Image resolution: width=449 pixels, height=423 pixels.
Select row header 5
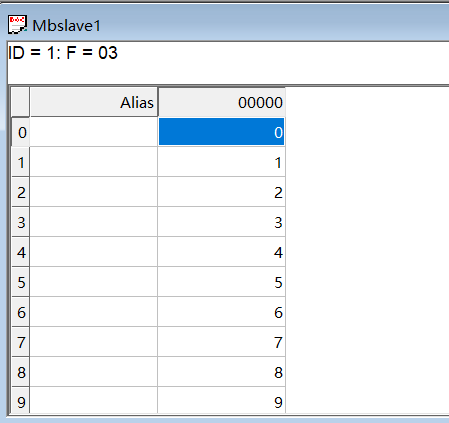click(x=21, y=282)
